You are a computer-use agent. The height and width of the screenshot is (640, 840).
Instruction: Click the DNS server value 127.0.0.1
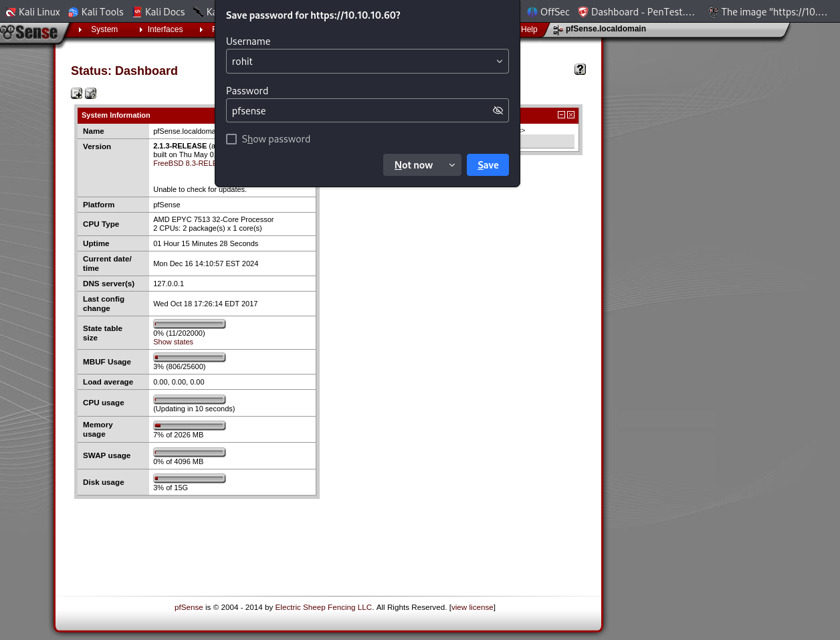coord(169,284)
